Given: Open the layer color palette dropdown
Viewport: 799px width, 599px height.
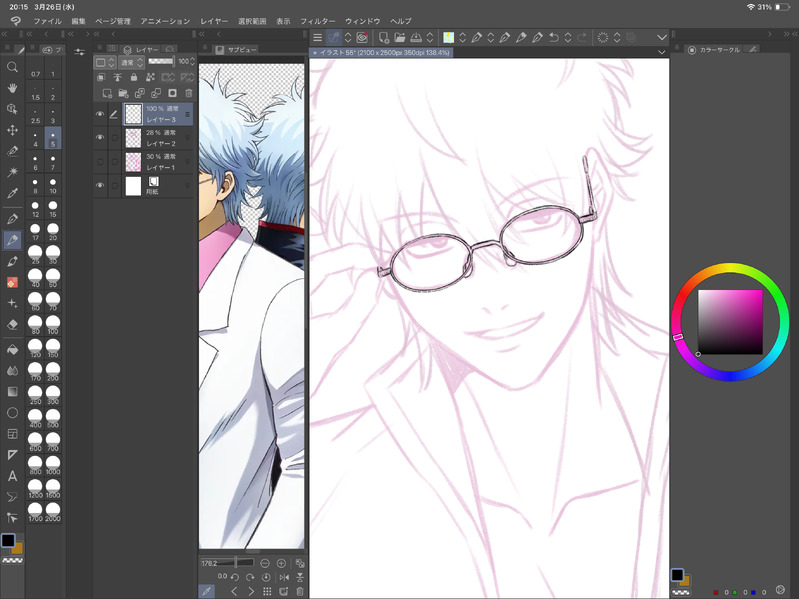Looking at the screenshot, I should pos(105,62).
